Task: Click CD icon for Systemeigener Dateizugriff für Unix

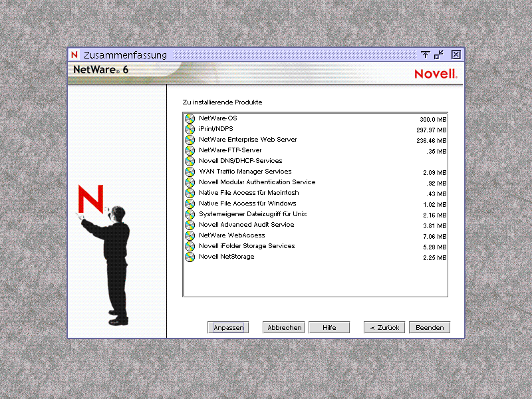Action: (190, 214)
